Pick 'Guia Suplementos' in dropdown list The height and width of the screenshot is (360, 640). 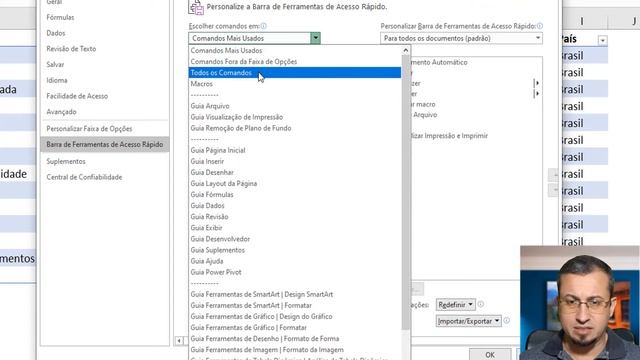tap(295, 250)
